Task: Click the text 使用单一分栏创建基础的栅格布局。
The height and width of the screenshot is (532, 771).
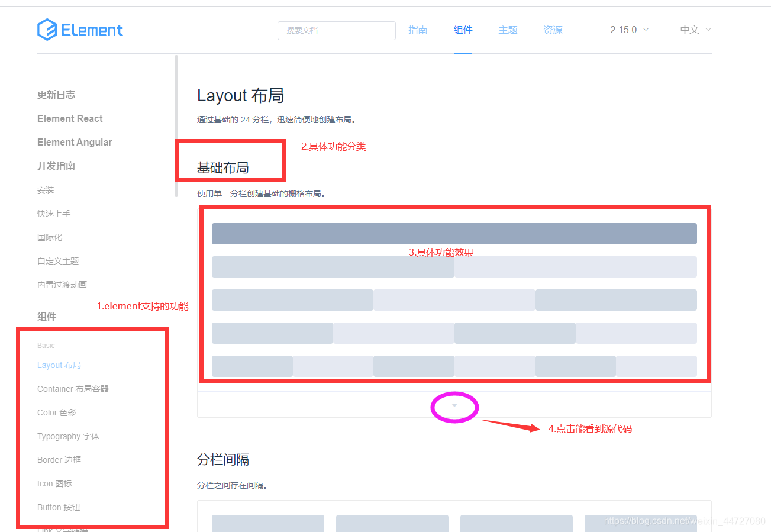Action: [262, 194]
